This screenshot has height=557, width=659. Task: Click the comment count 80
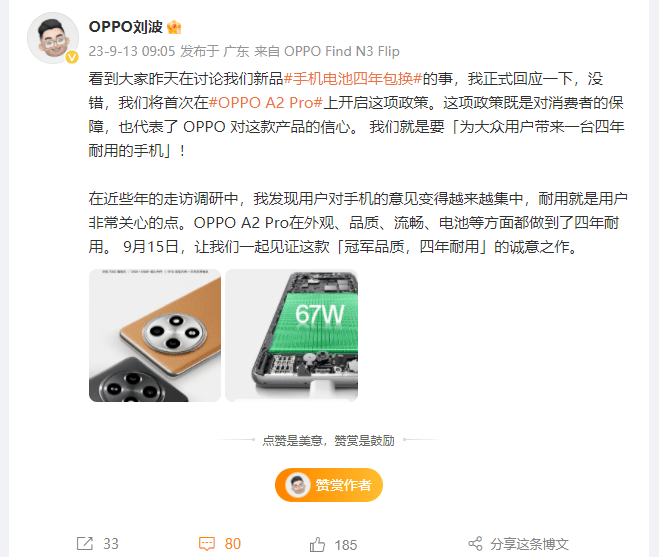tap(233, 544)
